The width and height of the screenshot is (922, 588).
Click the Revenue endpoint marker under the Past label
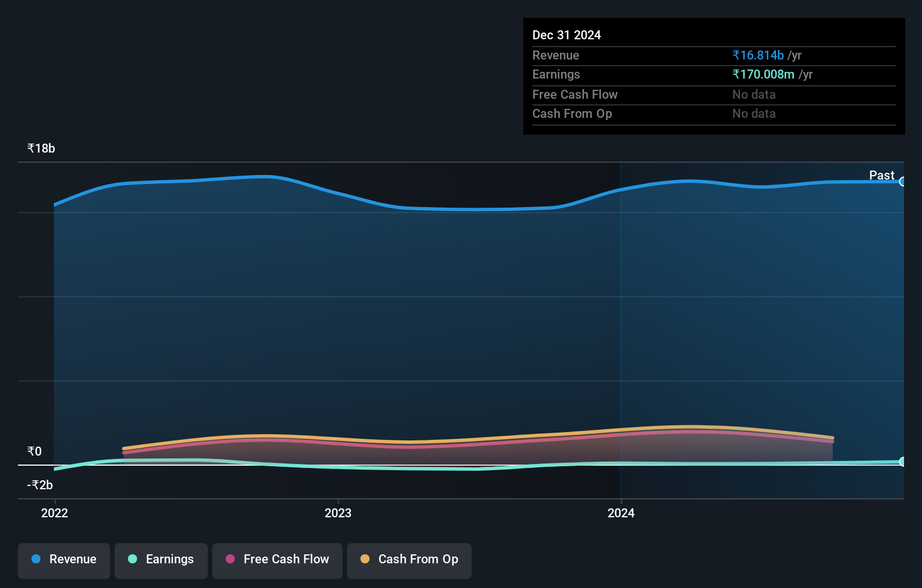pos(902,182)
